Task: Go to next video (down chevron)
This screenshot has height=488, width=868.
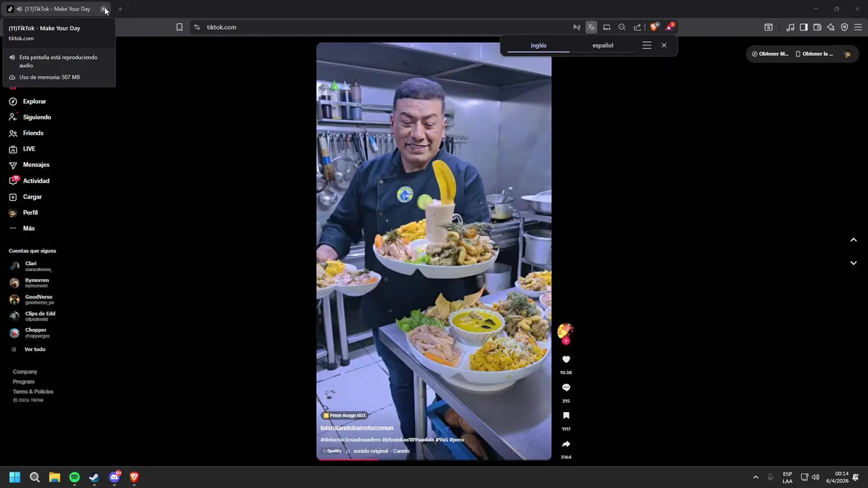Action: tap(854, 263)
